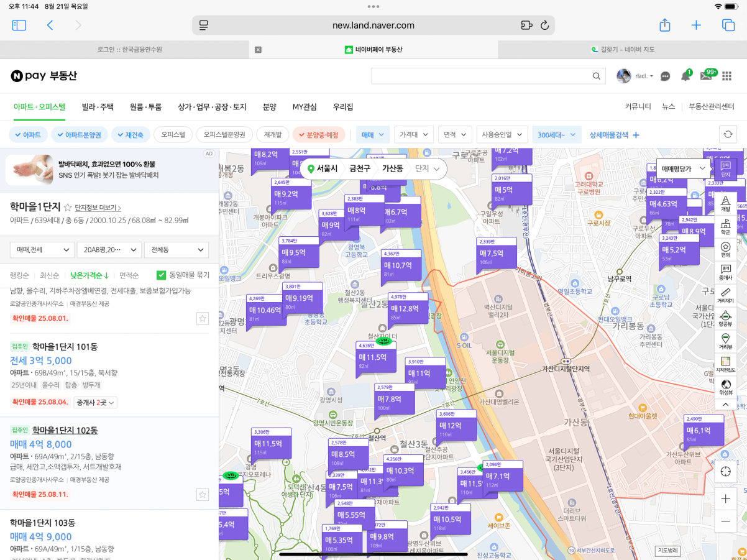Show 편의 amenities layer on the map

coord(725,249)
